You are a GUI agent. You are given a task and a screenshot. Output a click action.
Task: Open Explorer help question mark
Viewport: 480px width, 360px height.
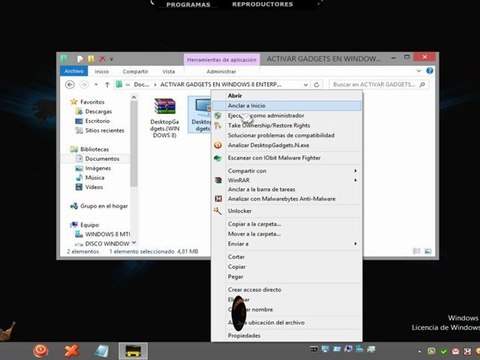(x=430, y=71)
